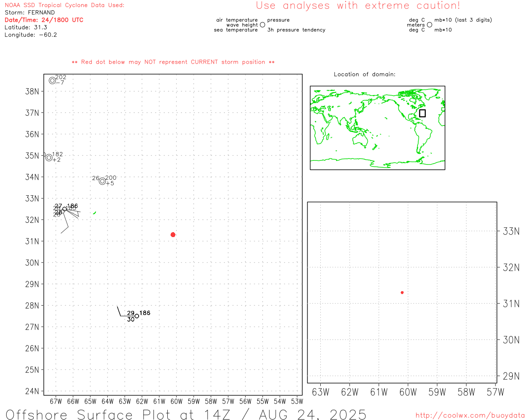Click the 'air temperature' legend label
This screenshot has height=420, width=525.
click(x=237, y=20)
